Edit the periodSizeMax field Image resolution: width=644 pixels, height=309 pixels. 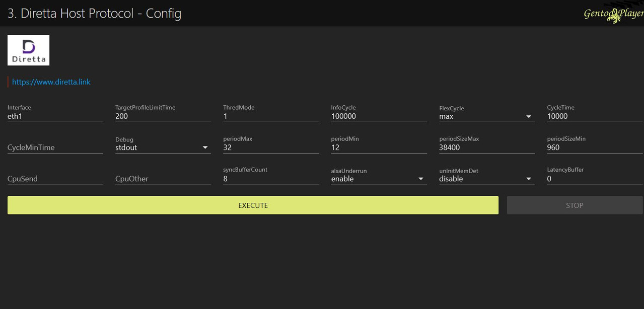pos(486,147)
